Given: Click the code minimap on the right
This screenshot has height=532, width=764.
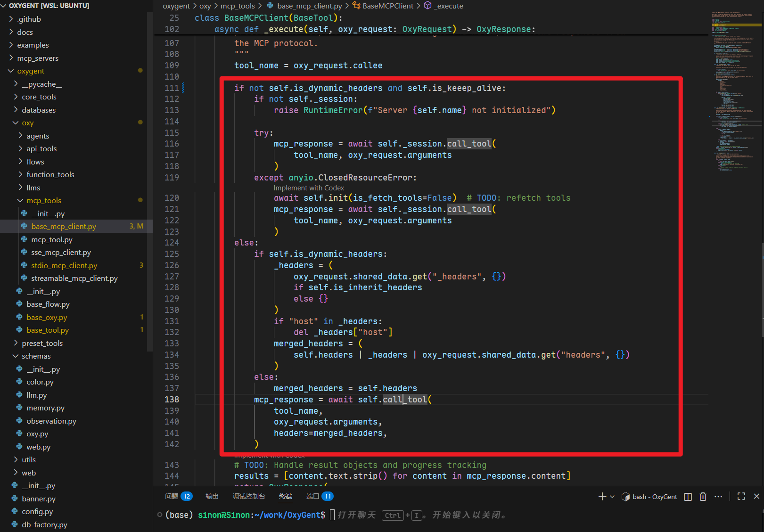Looking at the screenshot, I should point(735,94).
